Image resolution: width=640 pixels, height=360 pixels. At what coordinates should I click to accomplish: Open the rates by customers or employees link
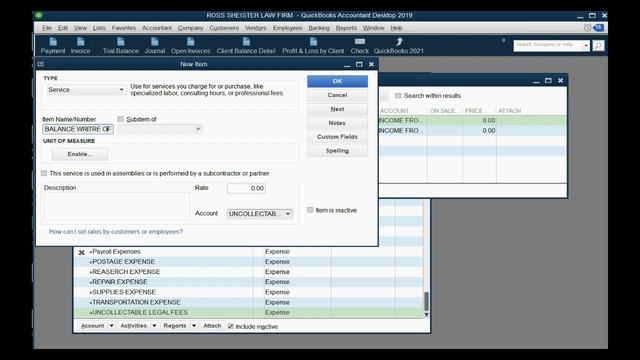[116, 231]
